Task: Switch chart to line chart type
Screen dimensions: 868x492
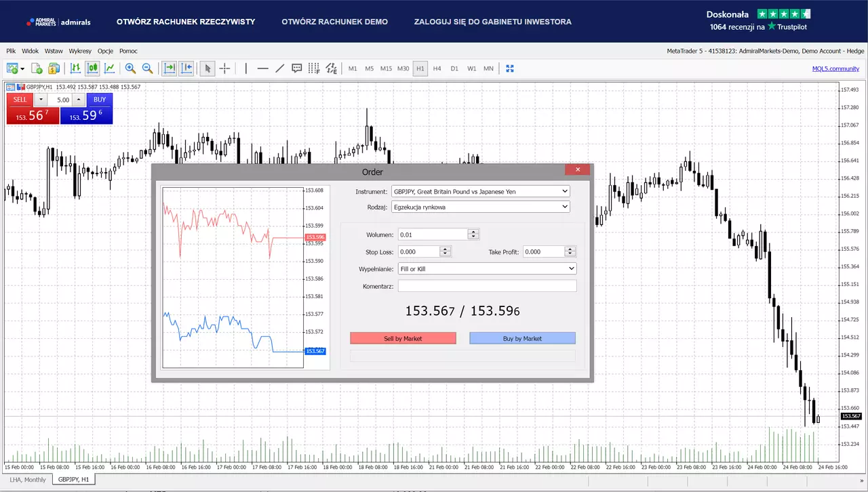Action: (109, 68)
